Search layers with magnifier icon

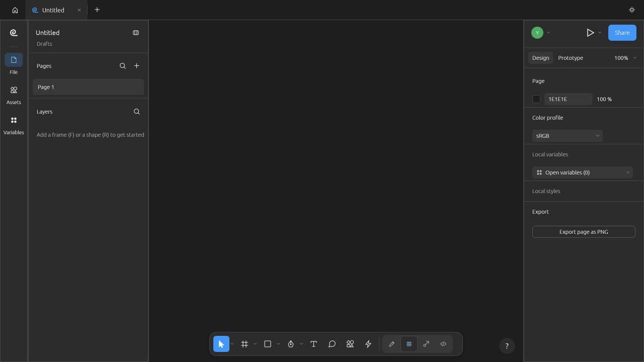[137, 112]
